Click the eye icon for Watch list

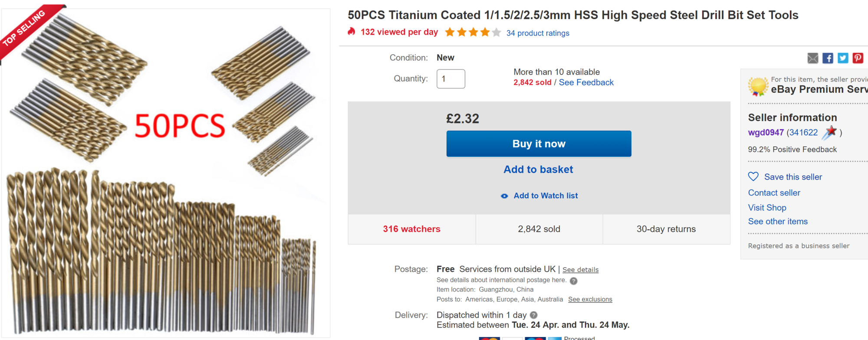pos(504,196)
